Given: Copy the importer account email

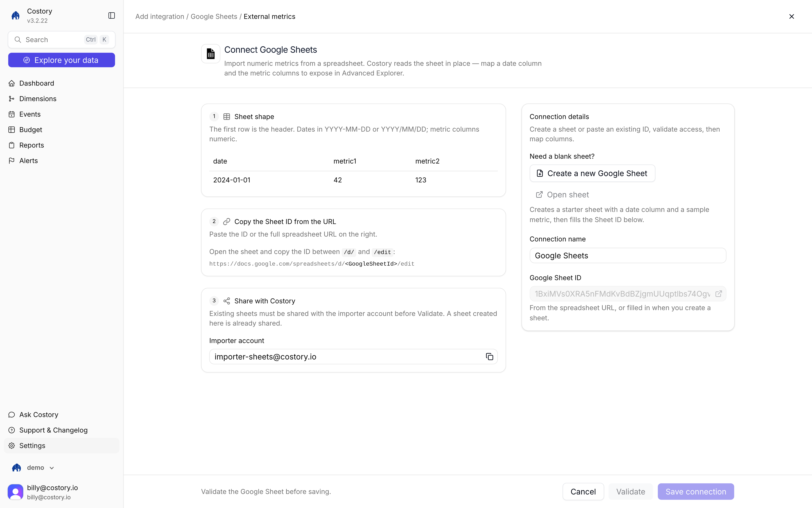Looking at the screenshot, I should point(489,357).
